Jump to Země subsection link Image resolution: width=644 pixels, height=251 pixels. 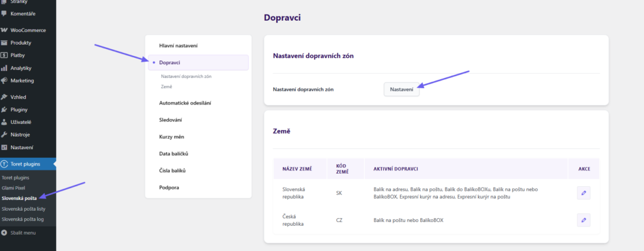pos(166,87)
